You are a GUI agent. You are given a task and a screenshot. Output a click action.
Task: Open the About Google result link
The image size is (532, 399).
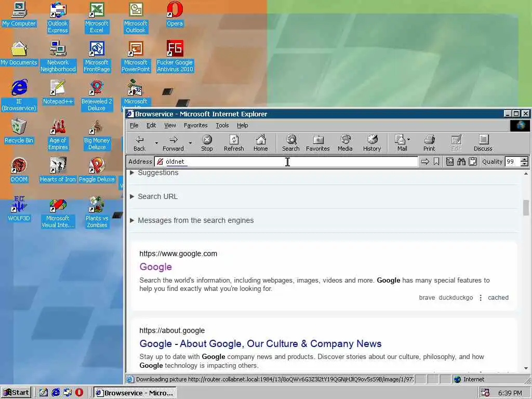click(260, 344)
